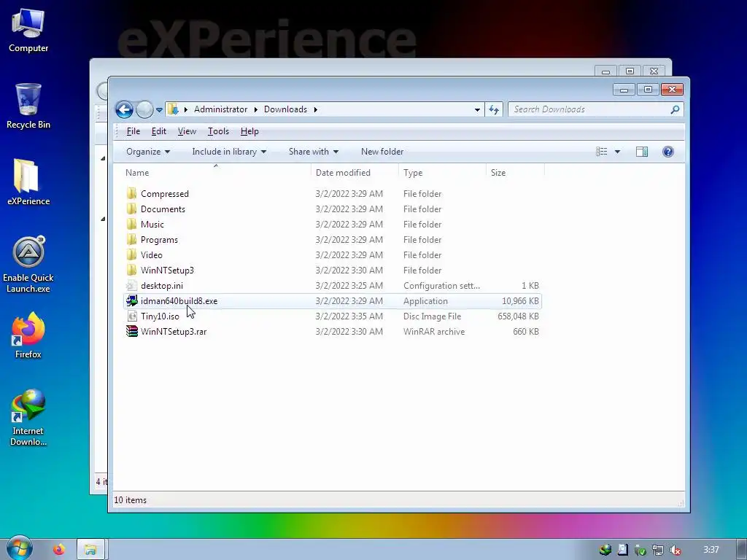Select the Firefox desktop shortcut

[28, 335]
